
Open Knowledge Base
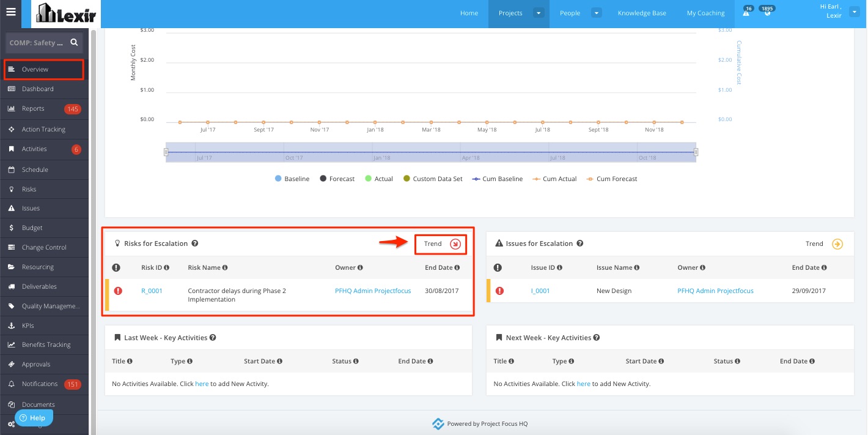pos(642,13)
